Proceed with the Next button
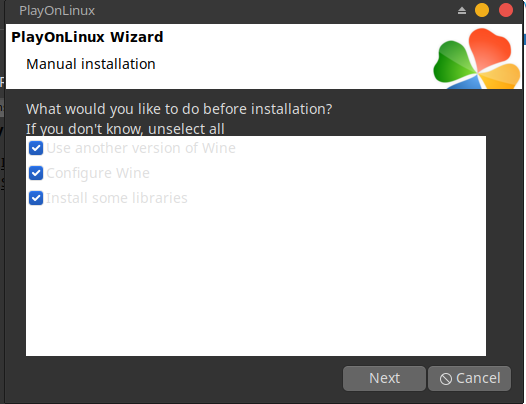The width and height of the screenshot is (526, 404). click(384, 378)
